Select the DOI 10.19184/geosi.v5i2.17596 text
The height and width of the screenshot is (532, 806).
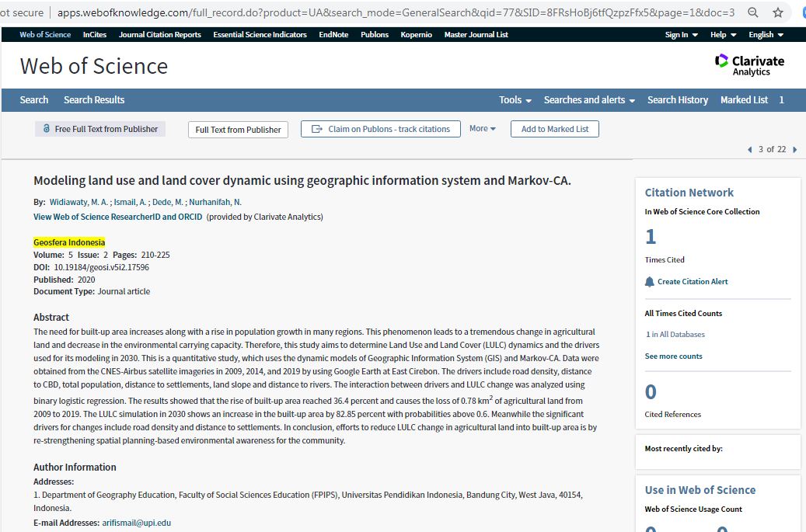tap(101, 267)
